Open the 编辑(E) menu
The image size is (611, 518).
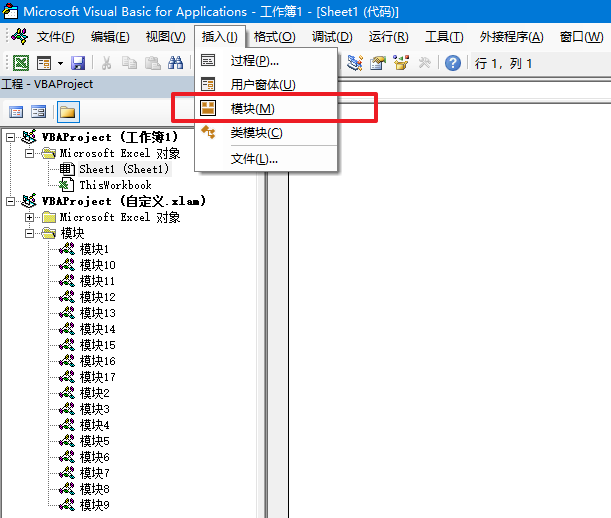coord(110,37)
